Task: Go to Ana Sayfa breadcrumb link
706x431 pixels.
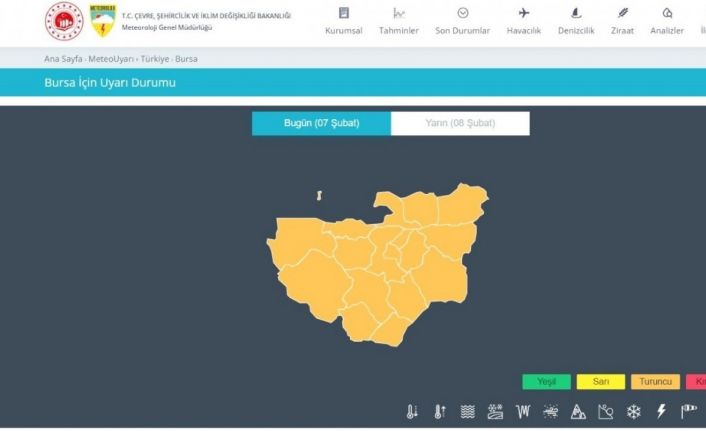Action: (x=63, y=59)
